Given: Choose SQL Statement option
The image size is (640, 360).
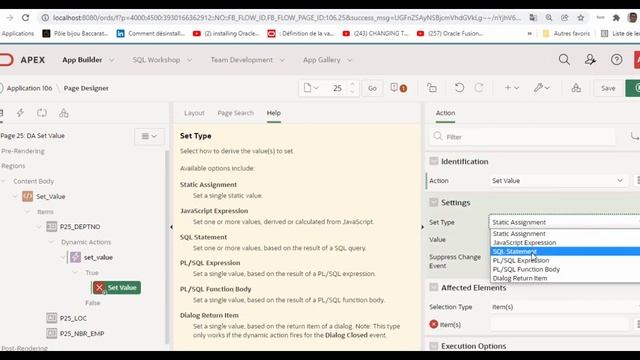Looking at the screenshot, I should [565, 251].
